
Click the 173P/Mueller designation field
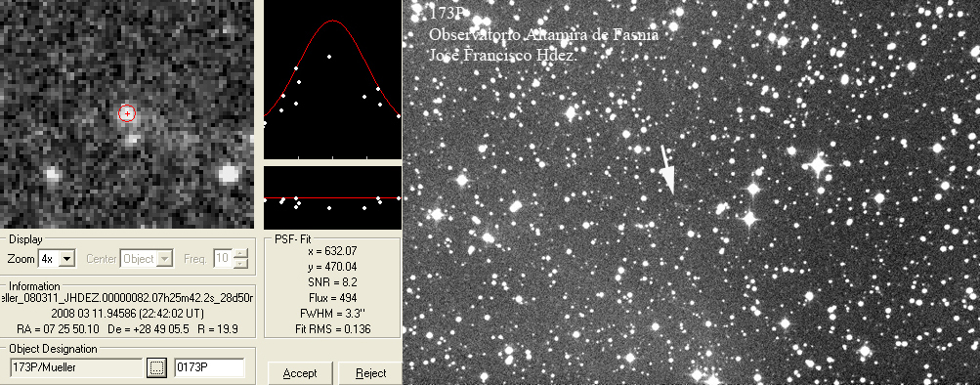click(76, 367)
